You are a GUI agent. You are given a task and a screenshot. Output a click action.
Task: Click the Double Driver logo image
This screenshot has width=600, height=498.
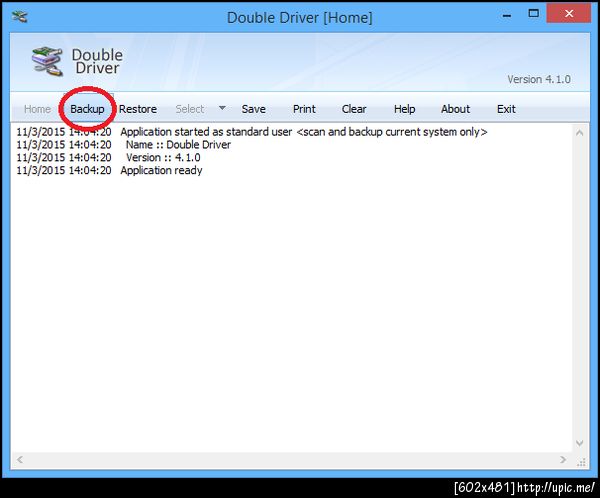(47, 61)
